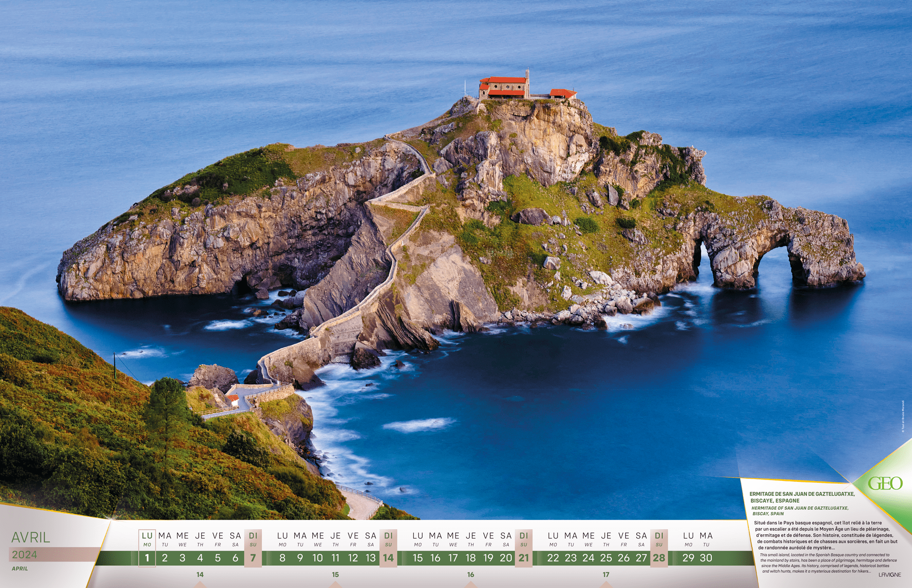The width and height of the screenshot is (912, 588).
Task: Select Sunday the 7th date
Action: 253,558
